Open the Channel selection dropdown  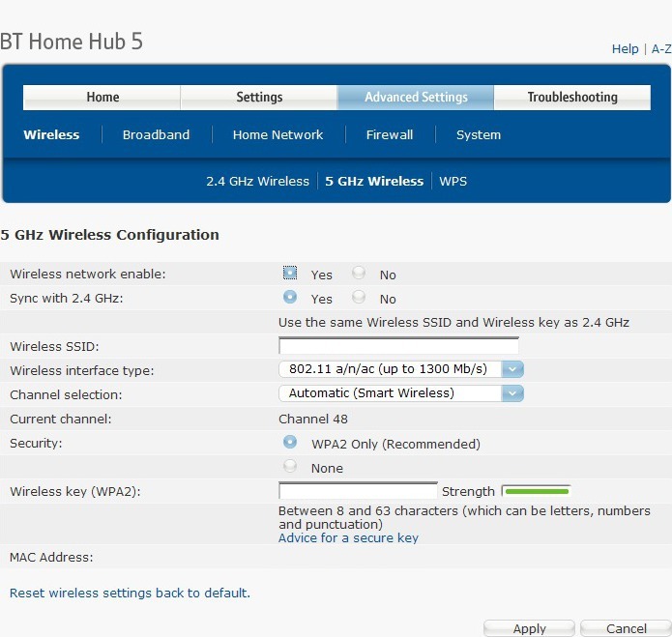(x=400, y=393)
